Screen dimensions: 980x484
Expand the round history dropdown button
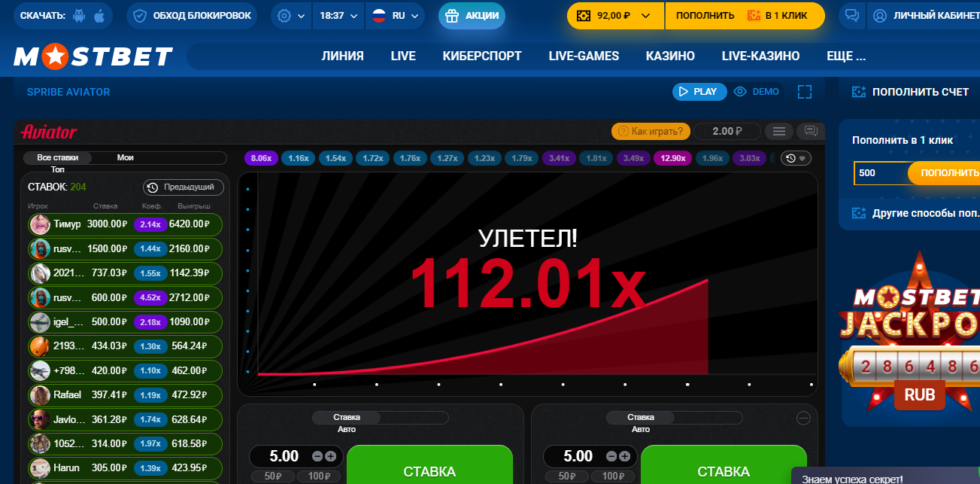796,158
